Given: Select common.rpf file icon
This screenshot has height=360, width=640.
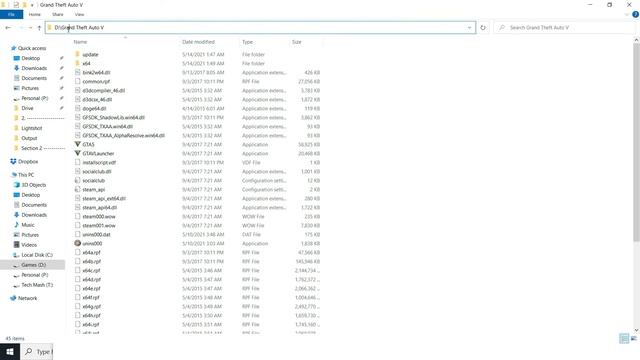Looking at the screenshot, I should click(78, 81).
